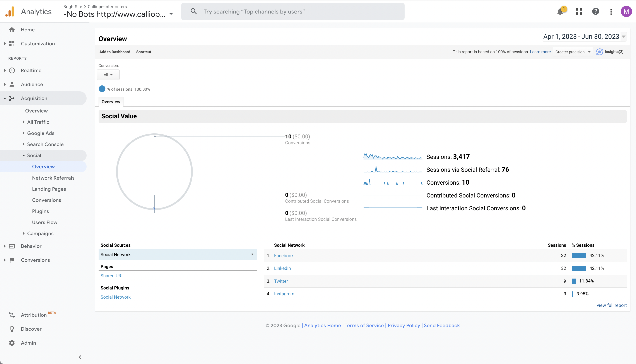Expand the Campaigns tree item
The image size is (636, 364).
24,233
